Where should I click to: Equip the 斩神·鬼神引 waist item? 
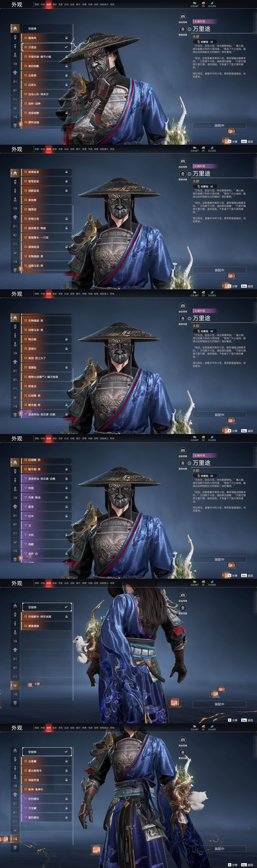coord(46,790)
